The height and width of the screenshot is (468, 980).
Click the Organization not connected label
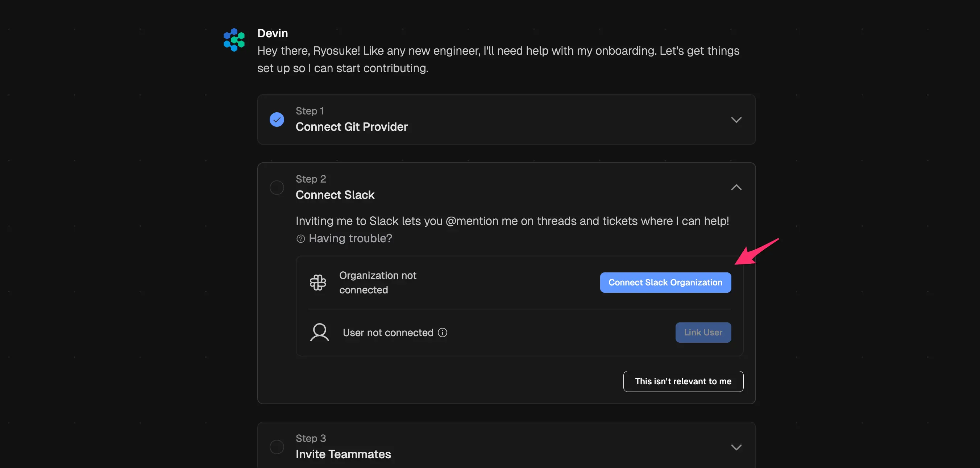(x=377, y=283)
